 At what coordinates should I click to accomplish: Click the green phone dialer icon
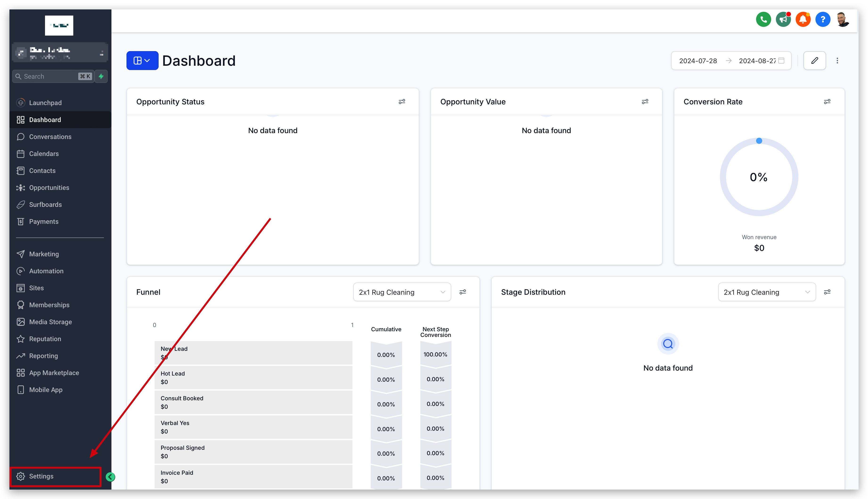coord(763,20)
